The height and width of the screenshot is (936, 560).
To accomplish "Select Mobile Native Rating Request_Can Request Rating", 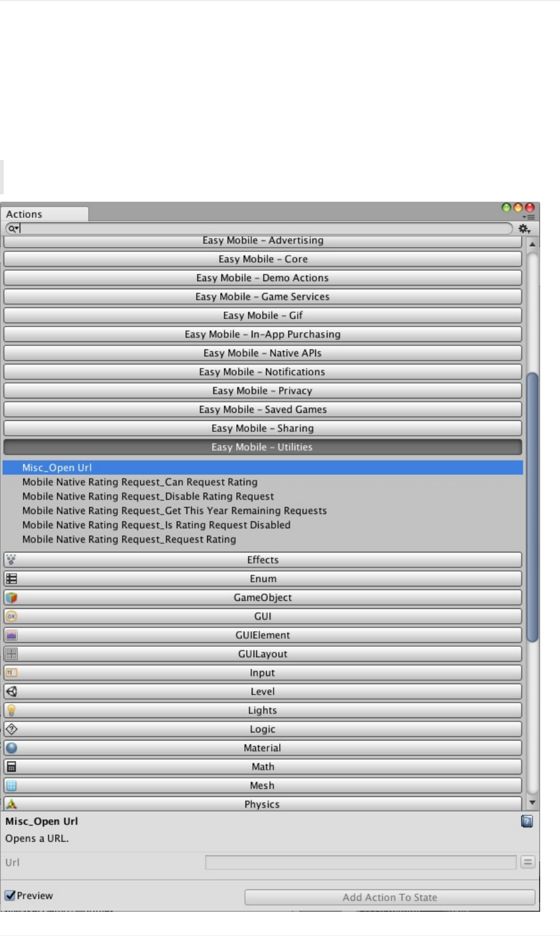I will (140, 482).
